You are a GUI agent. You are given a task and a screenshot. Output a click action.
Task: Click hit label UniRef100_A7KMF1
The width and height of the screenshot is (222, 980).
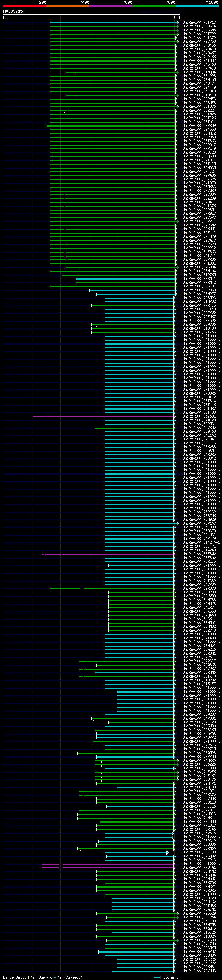[199, 278]
